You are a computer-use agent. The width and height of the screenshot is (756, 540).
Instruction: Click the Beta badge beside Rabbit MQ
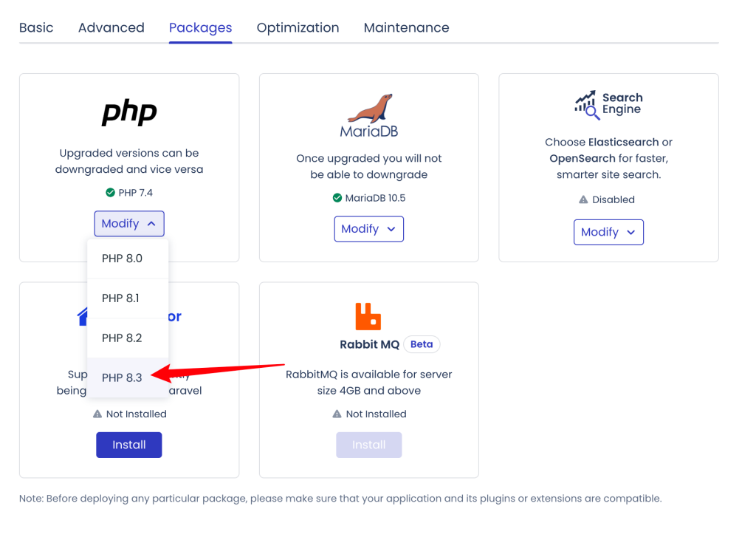coord(422,344)
